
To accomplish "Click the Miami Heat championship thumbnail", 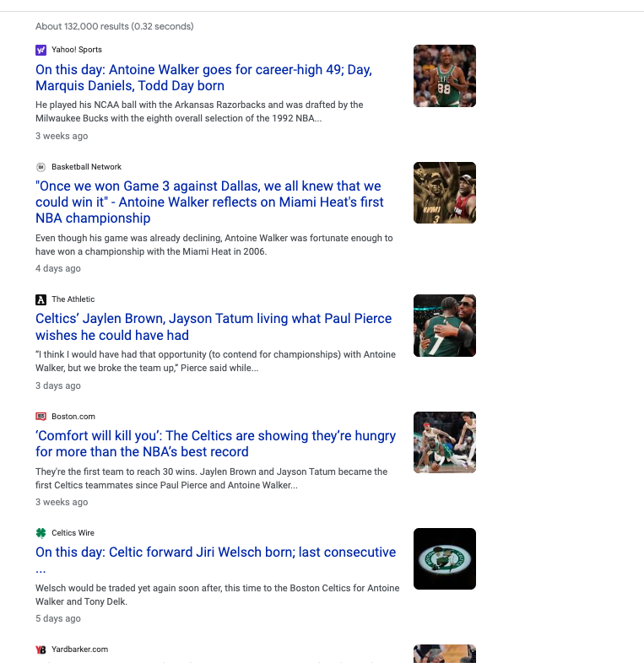I will pyautogui.click(x=445, y=193).
